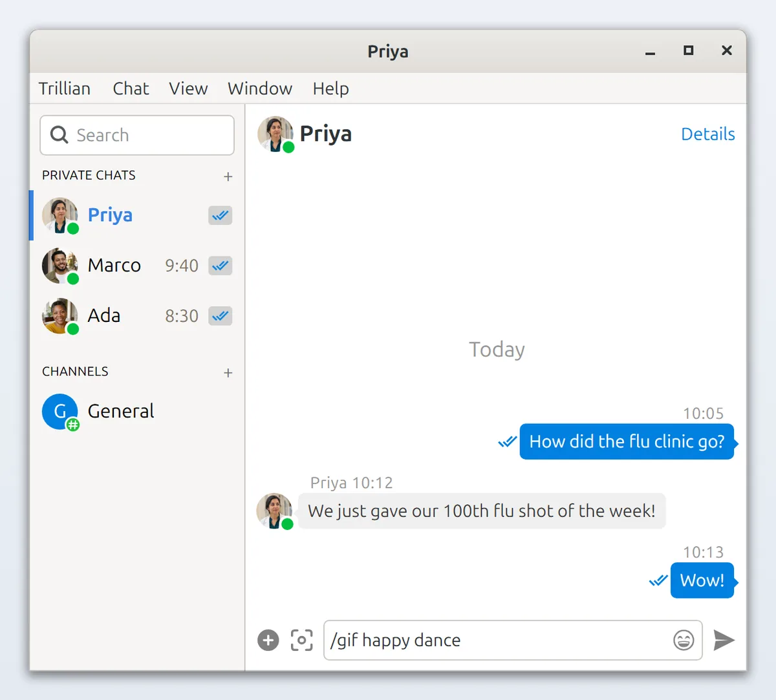Click Ada's avatar in the chat list

(60, 316)
